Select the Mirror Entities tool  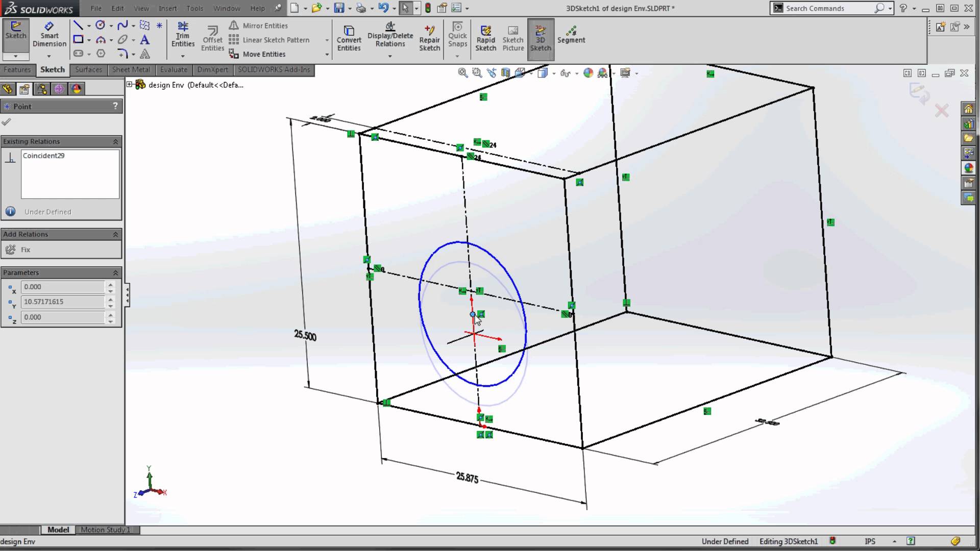pyautogui.click(x=264, y=26)
